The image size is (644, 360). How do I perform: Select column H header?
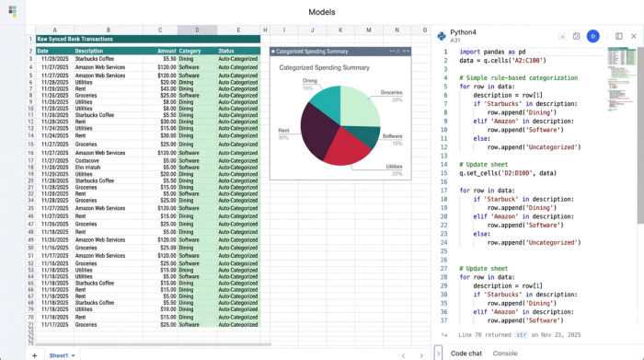pos(265,30)
